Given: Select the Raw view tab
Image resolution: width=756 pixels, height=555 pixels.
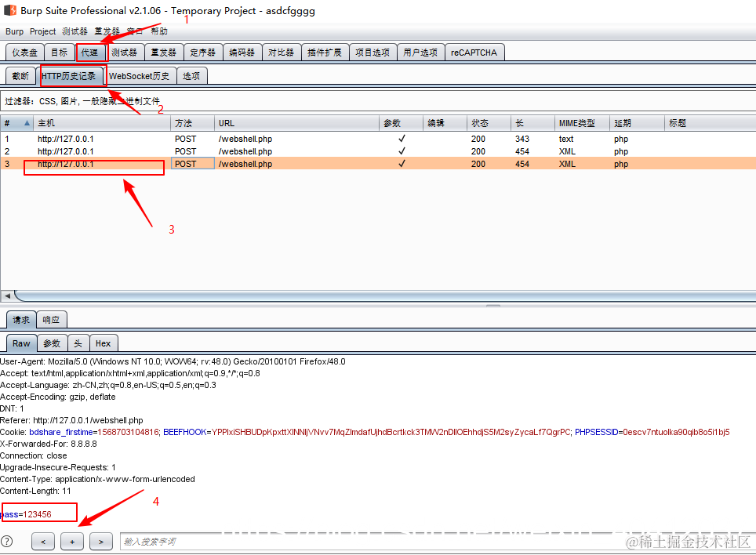Looking at the screenshot, I should 21,343.
